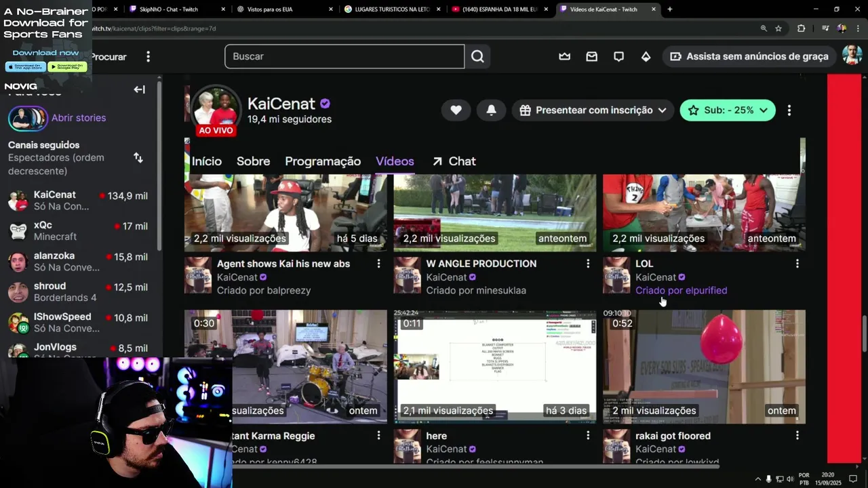Image resolution: width=868 pixels, height=488 pixels.
Task: Click the more options dots beside Procurar
Action: pos(148,56)
